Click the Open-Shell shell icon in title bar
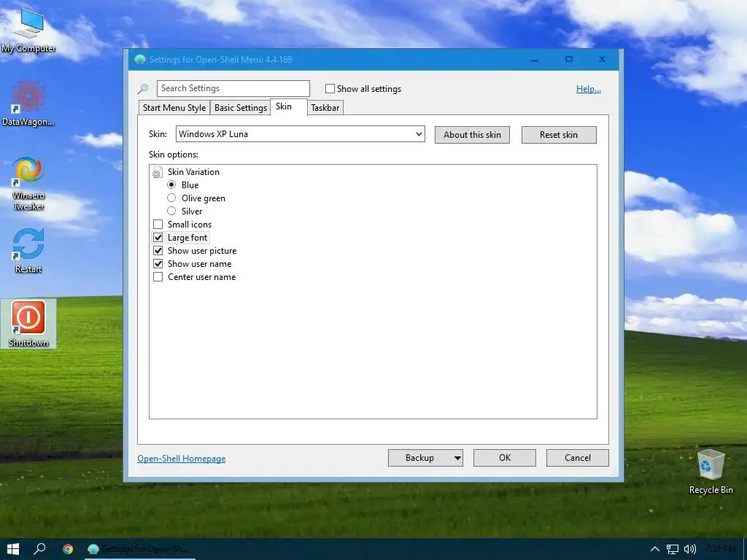 [139, 60]
